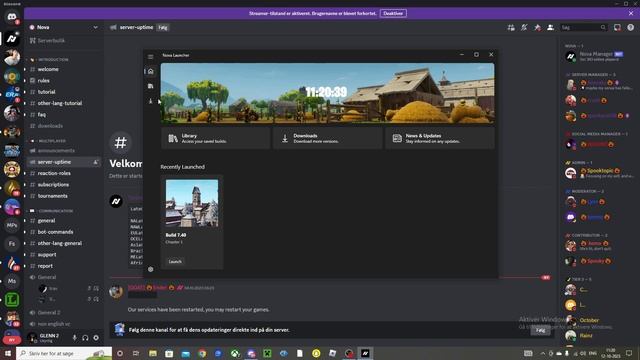The height and width of the screenshot is (360, 640).
Task: Open Task View on taskbar
Action: (136, 353)
